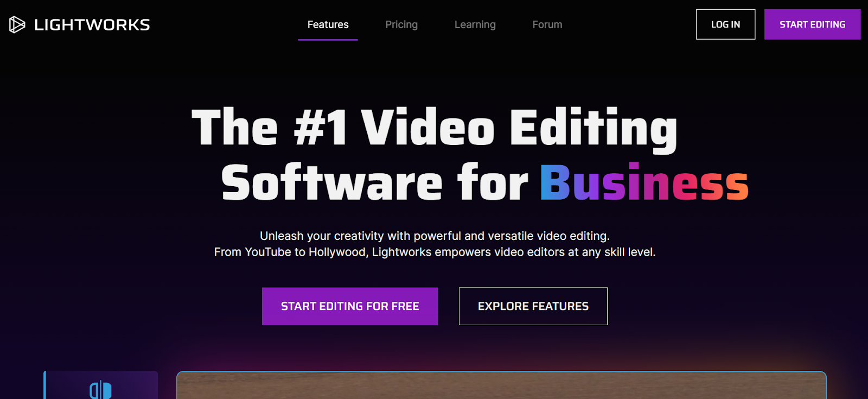Viewport: 868px width, 399px height.
Task: Click the gradient word "Business"
Action: (x=644, y=182)
